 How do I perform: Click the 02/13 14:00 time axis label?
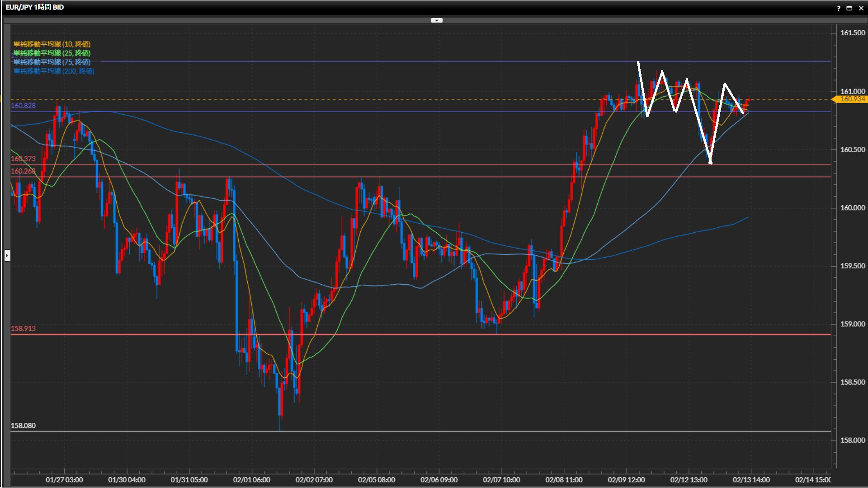point(751,480)
